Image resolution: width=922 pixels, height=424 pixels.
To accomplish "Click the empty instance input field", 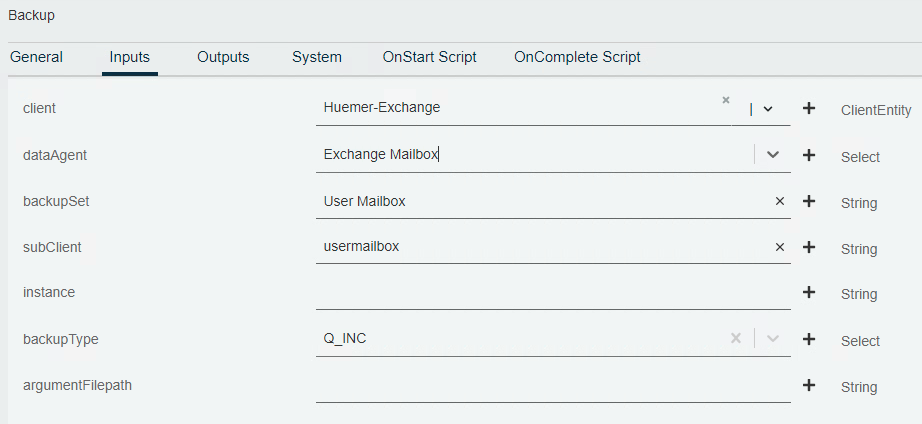I will [553, 293].
